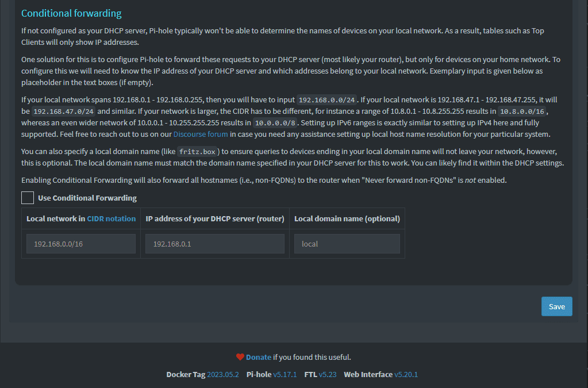Open Pi-hole v5.17.1 release link
588x388 pixels.
click(285, 374)
